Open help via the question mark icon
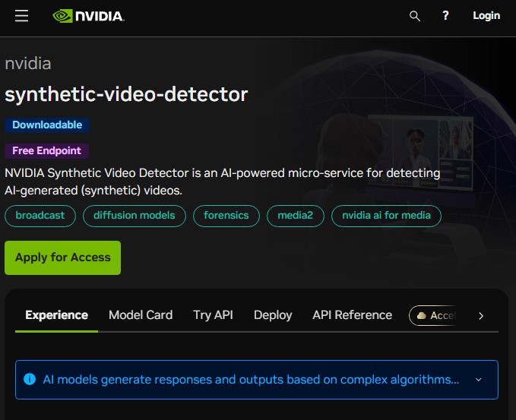 coord(445,15)
